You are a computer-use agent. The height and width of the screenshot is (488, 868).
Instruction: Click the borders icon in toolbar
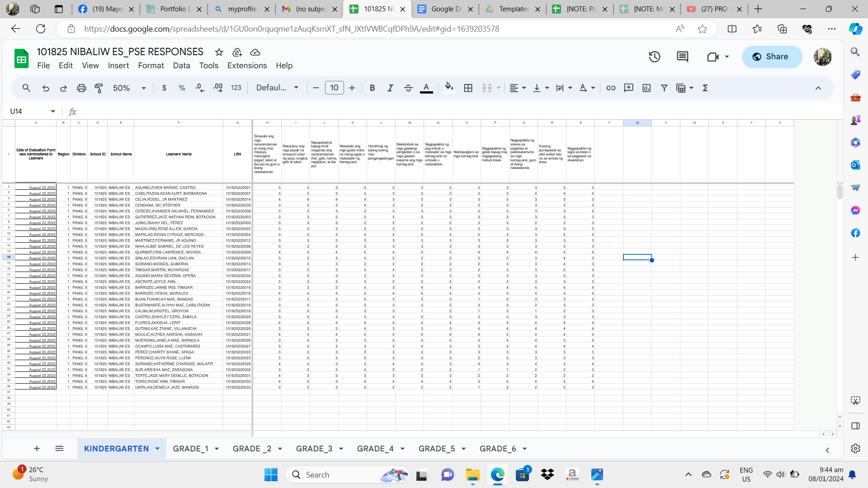(x=468, y=88)
